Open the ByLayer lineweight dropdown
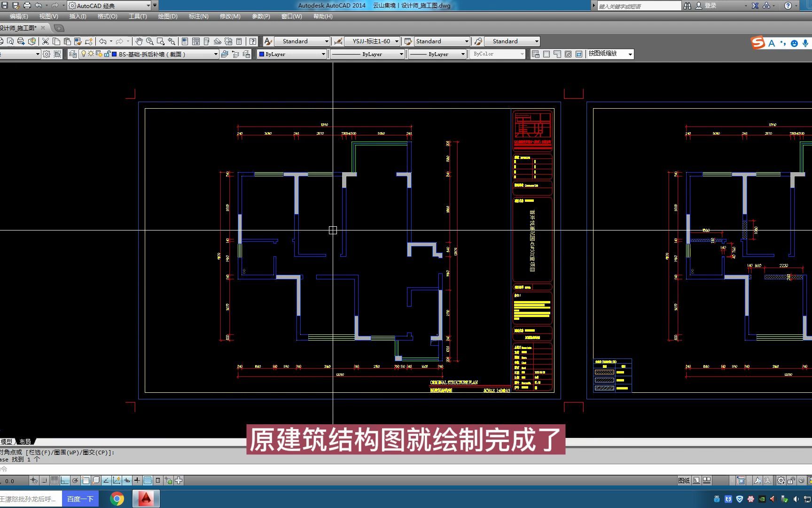 pyautogui.click(x=437, y=54)
